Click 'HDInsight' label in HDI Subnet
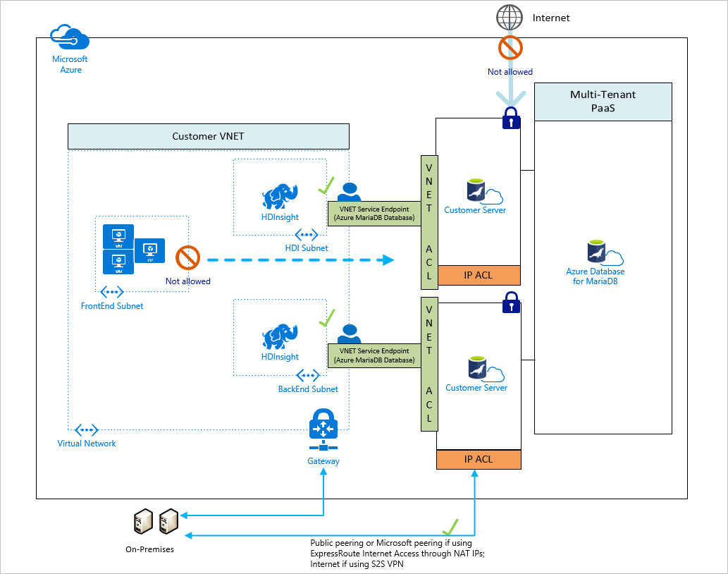728x574 pixels. (x=280, y=217)
